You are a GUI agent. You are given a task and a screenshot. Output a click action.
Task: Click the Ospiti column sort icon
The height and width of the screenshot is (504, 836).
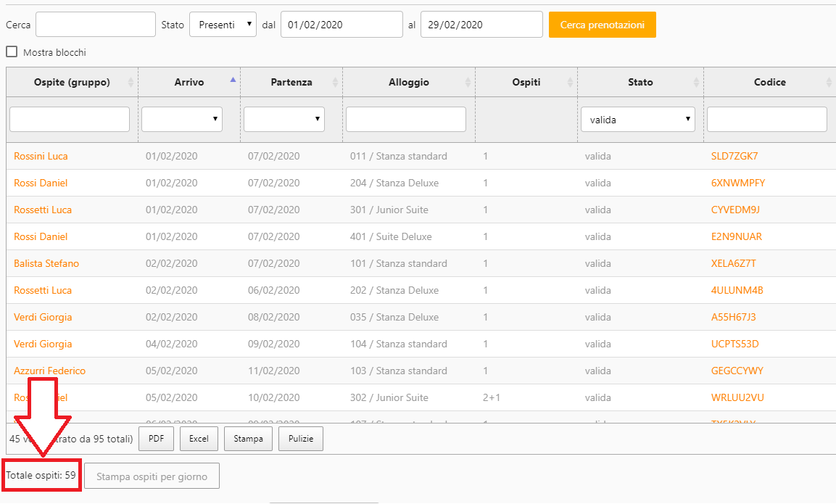[570, 83]
